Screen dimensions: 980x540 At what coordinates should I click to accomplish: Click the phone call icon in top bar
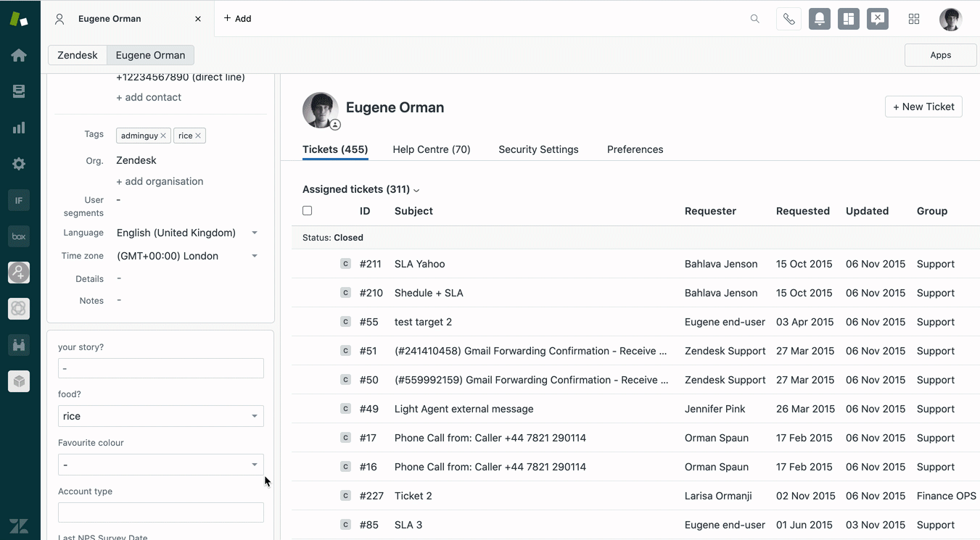(x=788, y=19)
